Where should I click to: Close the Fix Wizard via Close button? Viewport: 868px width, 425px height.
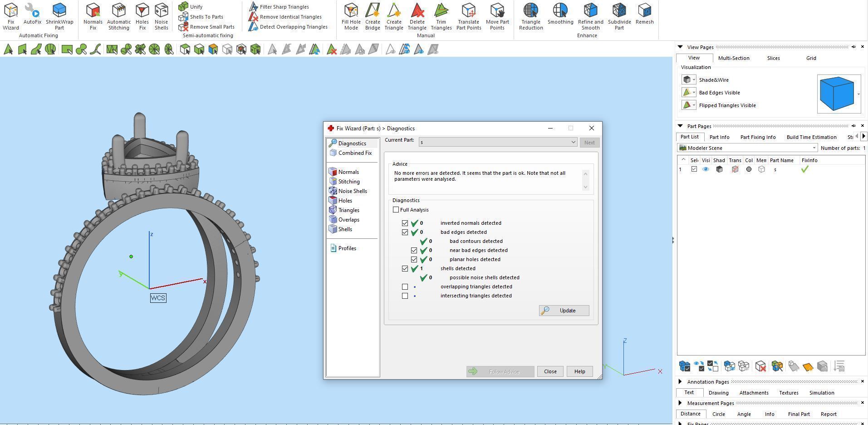[x=550, y=371]
